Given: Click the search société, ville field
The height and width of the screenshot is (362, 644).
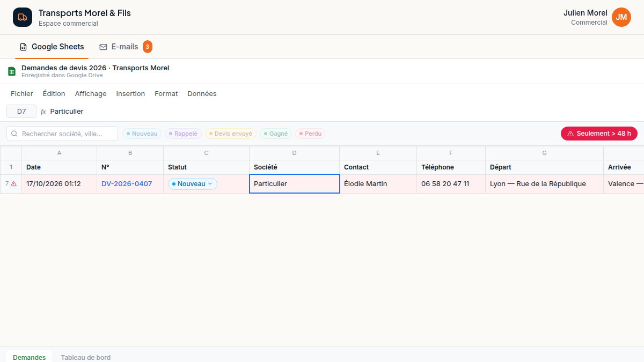Looking at the screenshot, I should point(62,134).
